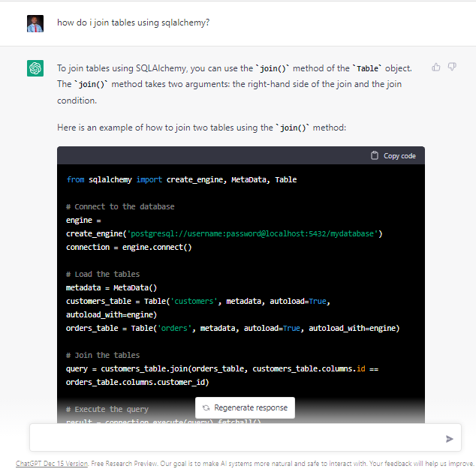Click the thumbs down feedback icon
476x475 pixels.
(452, 67)
